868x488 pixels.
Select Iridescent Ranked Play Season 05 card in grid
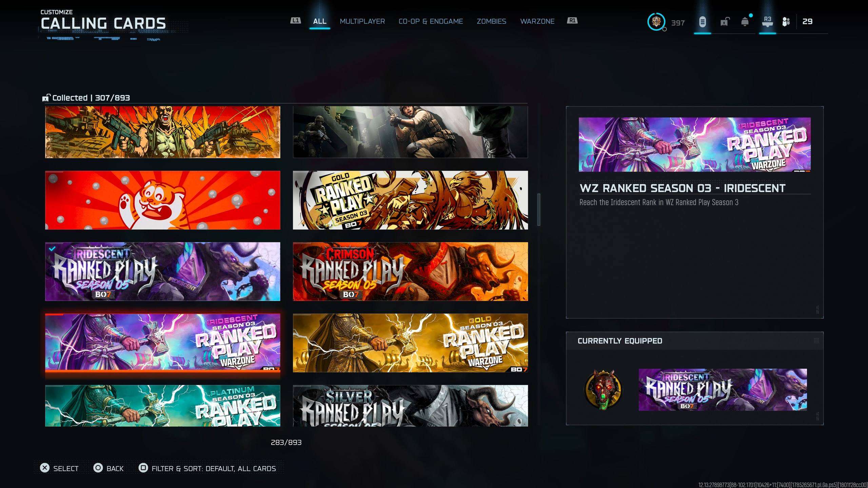click(163, 271)
